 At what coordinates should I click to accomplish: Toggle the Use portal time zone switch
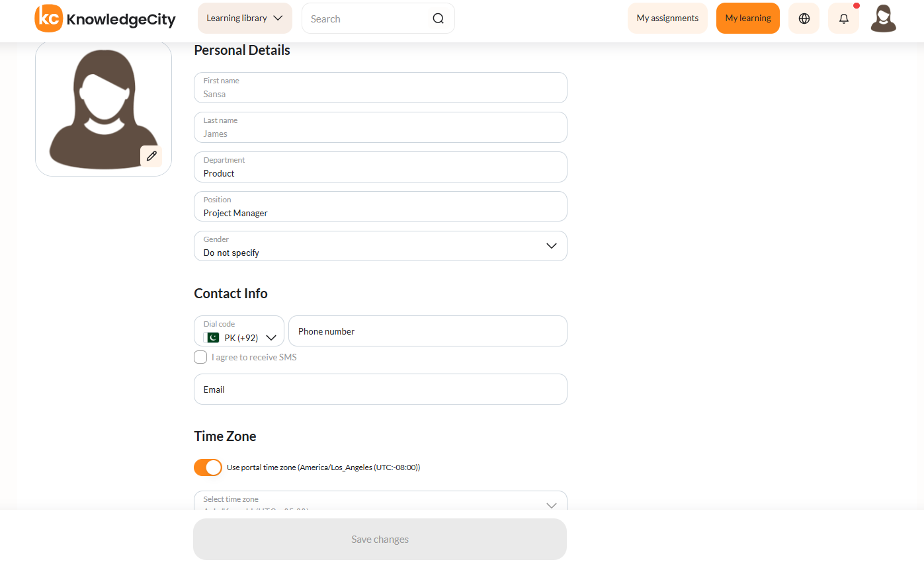[x=208, y=467]
